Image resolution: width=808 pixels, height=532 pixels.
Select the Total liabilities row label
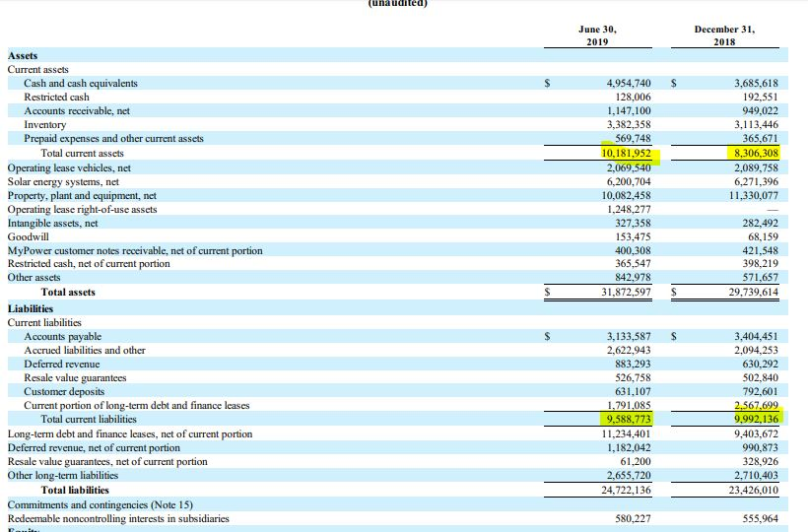[75, 490]
